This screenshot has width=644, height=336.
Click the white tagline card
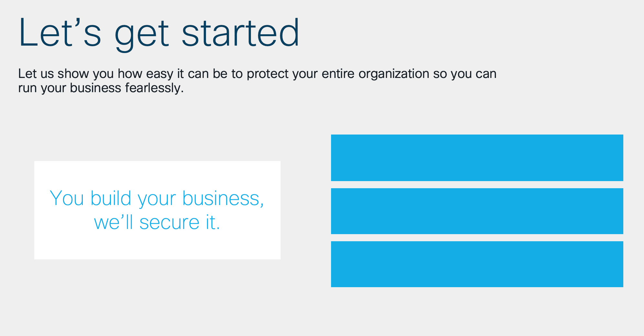[157, 210]
